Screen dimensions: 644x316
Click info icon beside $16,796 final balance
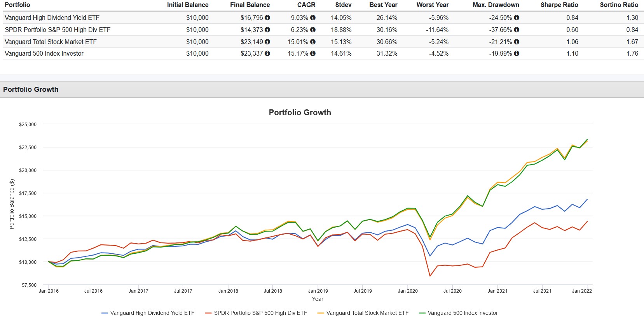pos(267,18)
